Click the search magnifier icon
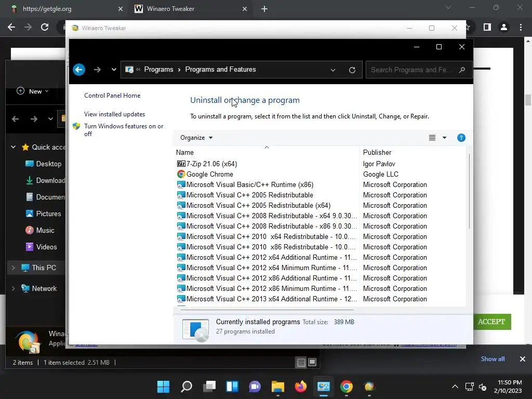The height and width of the screenshot is (399, 532). point(462,70)
